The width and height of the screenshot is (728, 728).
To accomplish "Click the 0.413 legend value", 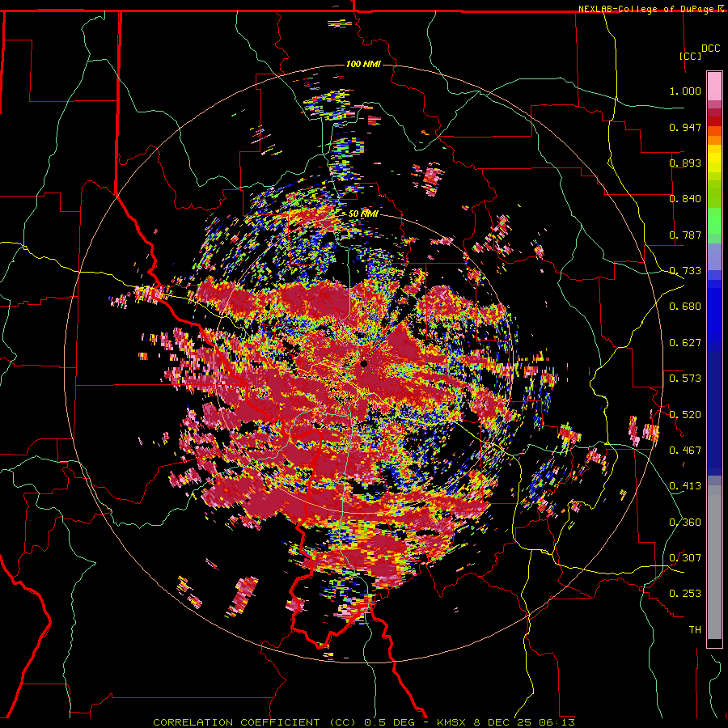I will [685, 486].
